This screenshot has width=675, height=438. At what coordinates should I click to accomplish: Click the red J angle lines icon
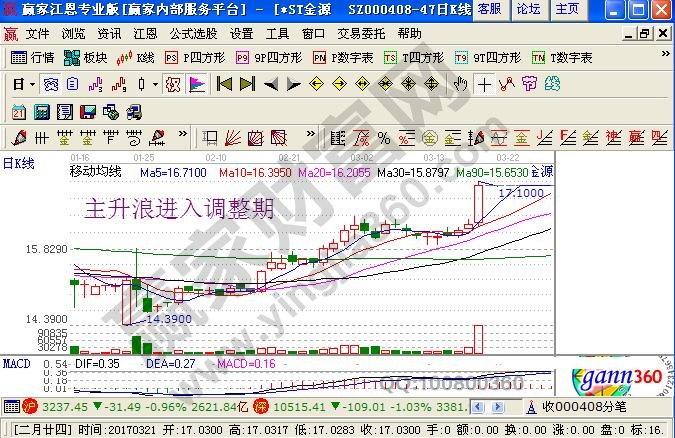point(545,138)
